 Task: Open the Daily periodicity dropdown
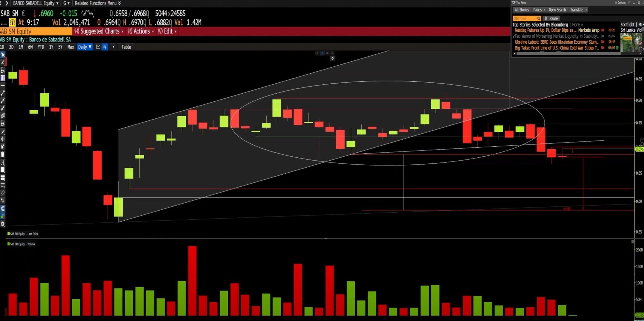click(85, 47)
